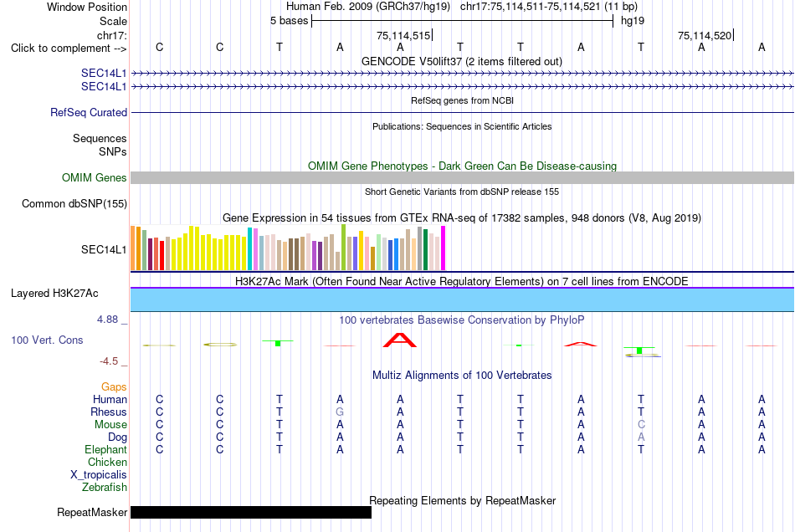Viewport: 795px width, 532px height.
Task: Click the black RepeatMasker element bar
Action: (x=251, y=512)
